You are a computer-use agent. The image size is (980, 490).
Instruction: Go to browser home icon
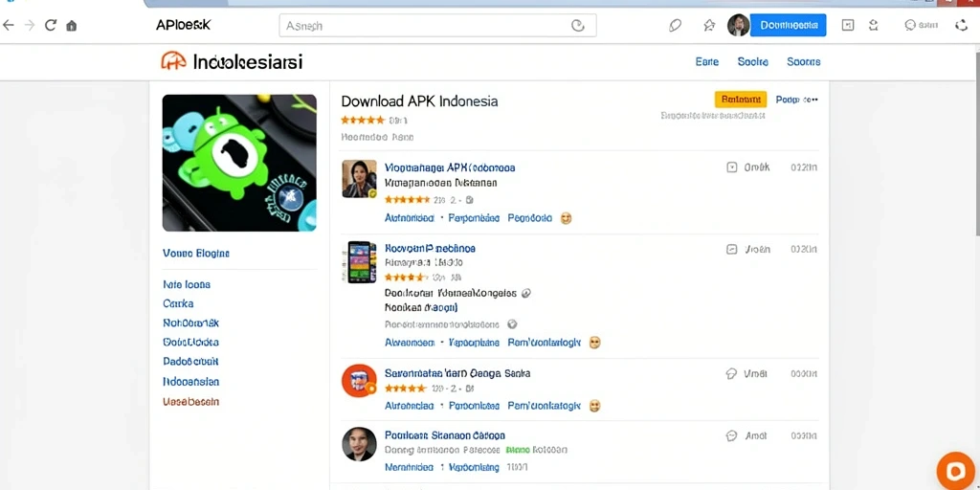click(x=71, y=26)
